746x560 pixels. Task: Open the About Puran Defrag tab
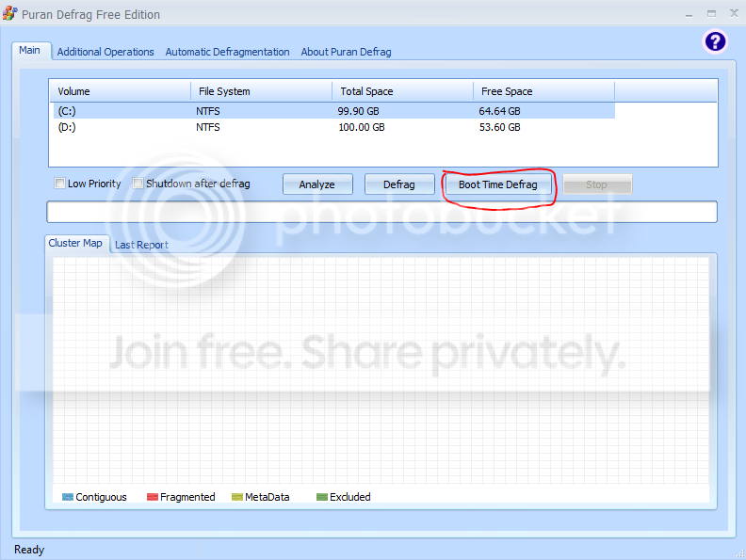click(346, 52)
